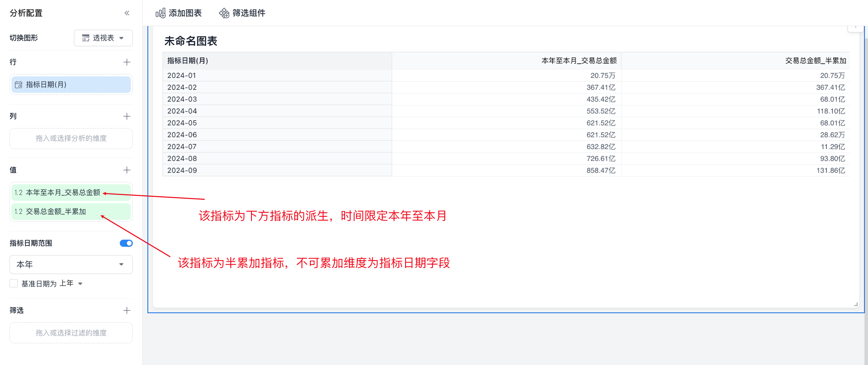Click calendar icon on 指标日期(月) field

pos(19,85)
